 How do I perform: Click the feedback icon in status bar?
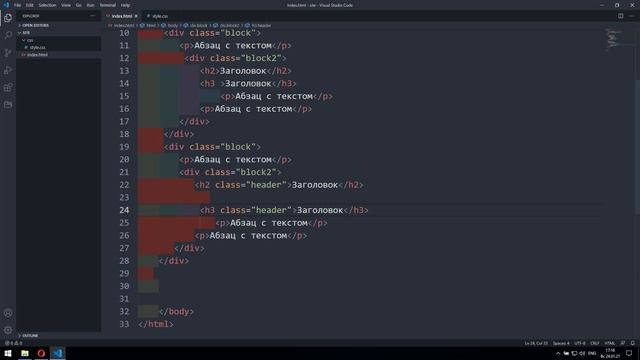click(x=622, y=343)
